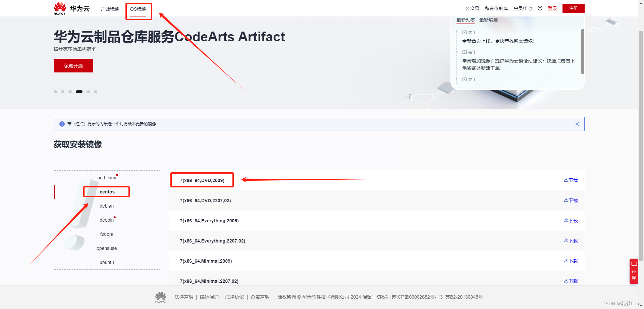Close the red-dot notice banner
Image resolution: width=644 pixels, height=309 pixels.
tap(577, 124)
